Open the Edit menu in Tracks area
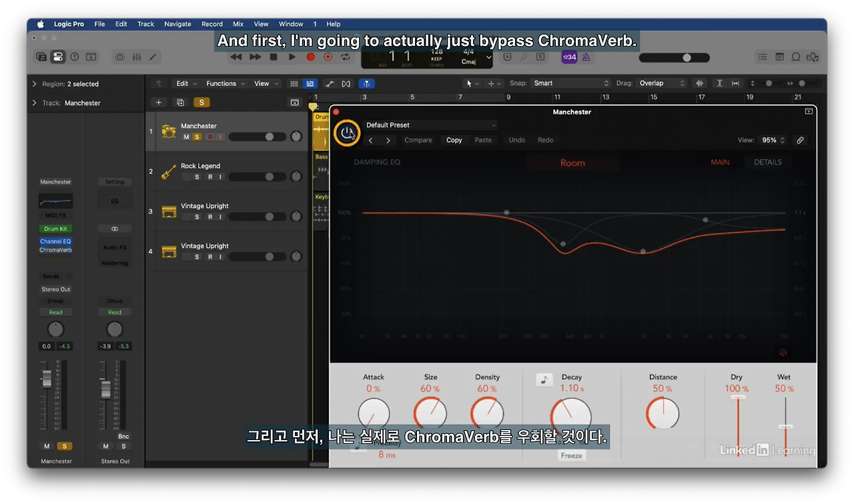This screenshot has width=854, height=504. (186, 83)
